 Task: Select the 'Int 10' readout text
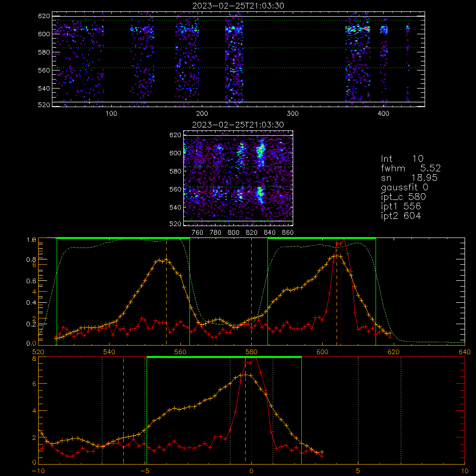coord(402,159)
